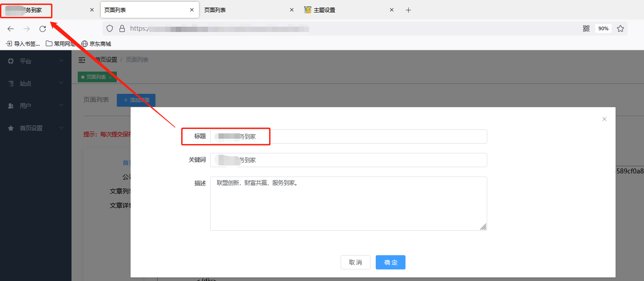Screen dimensions: 644x281
Task: Click the 确定 confirm button
Action: 390,262
